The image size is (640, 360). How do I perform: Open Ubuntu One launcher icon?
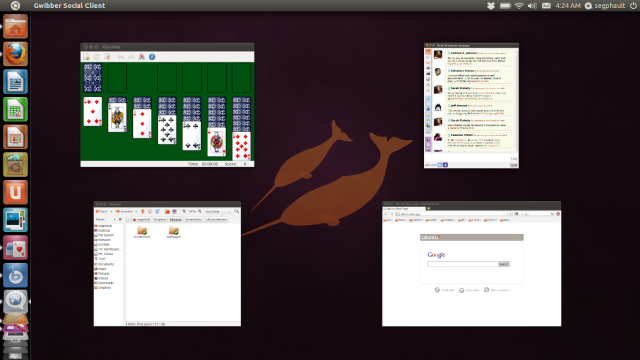(x=16, y=192)
